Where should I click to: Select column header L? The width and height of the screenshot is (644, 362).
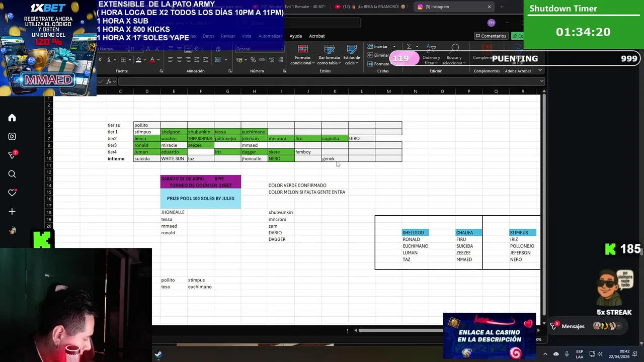362,92
